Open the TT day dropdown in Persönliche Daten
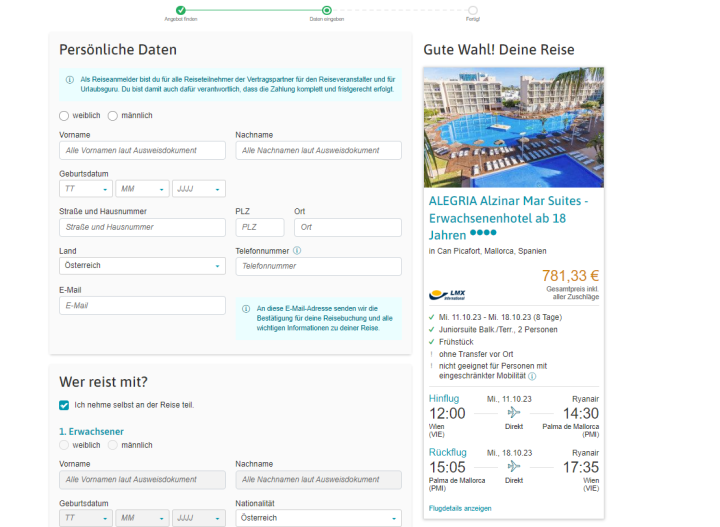The image size is (720, 527). (x=86, y=189)
